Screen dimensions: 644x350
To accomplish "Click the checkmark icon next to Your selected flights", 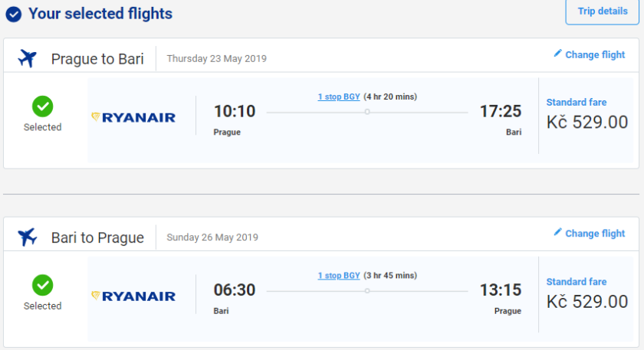I will click(14, 14).
